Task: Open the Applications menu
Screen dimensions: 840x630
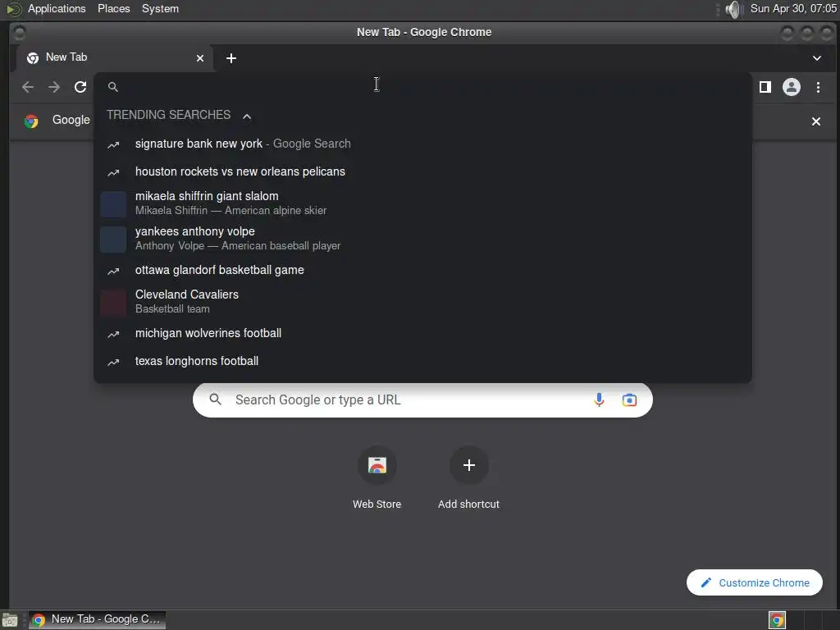Action: [57, 8]
